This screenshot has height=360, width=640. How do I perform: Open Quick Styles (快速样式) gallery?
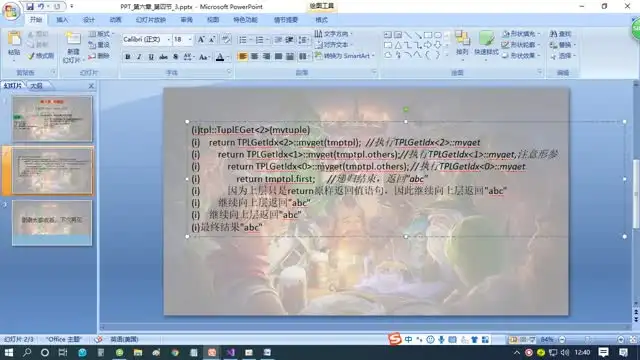[x=486, y=45]
